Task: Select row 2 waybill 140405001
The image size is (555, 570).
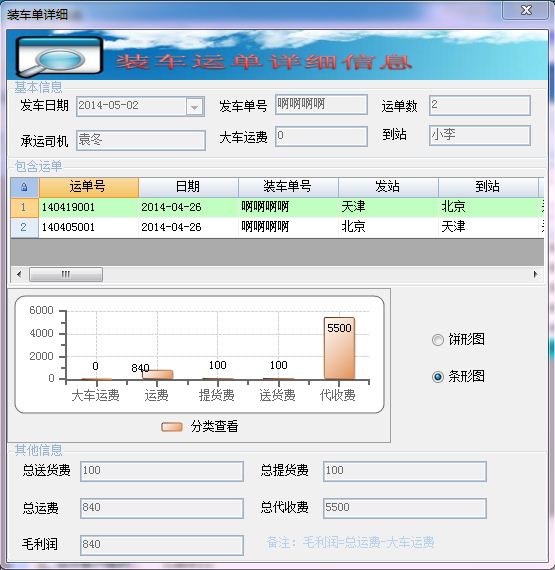Action: pyautogui.click(x=277, y=227)
